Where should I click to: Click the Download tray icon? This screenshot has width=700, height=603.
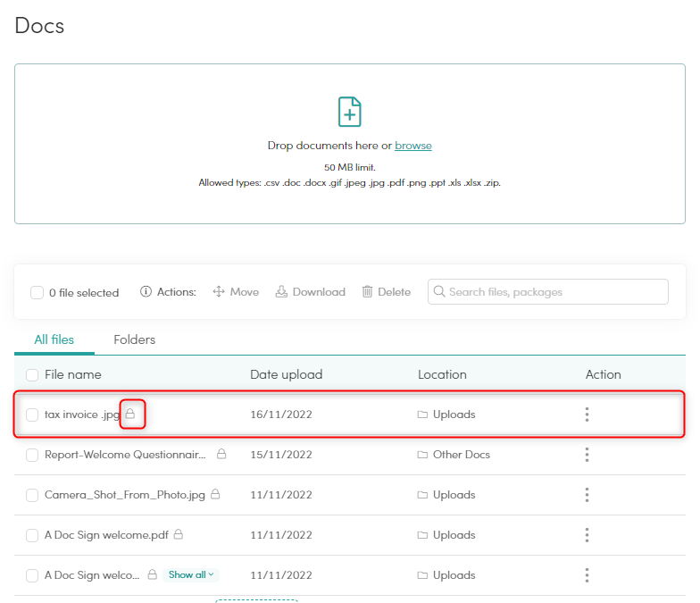281,291
